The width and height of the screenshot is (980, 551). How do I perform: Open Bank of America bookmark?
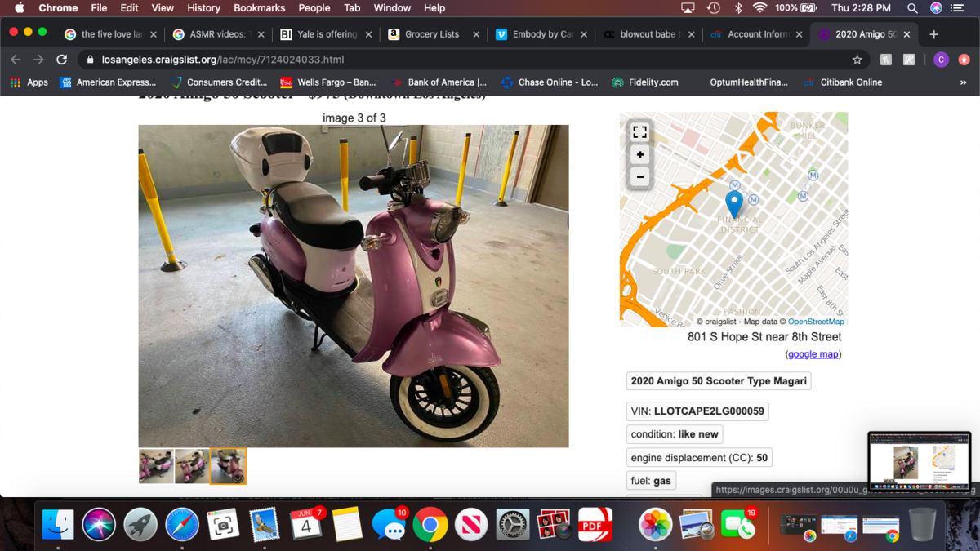[x=439, y=82]
